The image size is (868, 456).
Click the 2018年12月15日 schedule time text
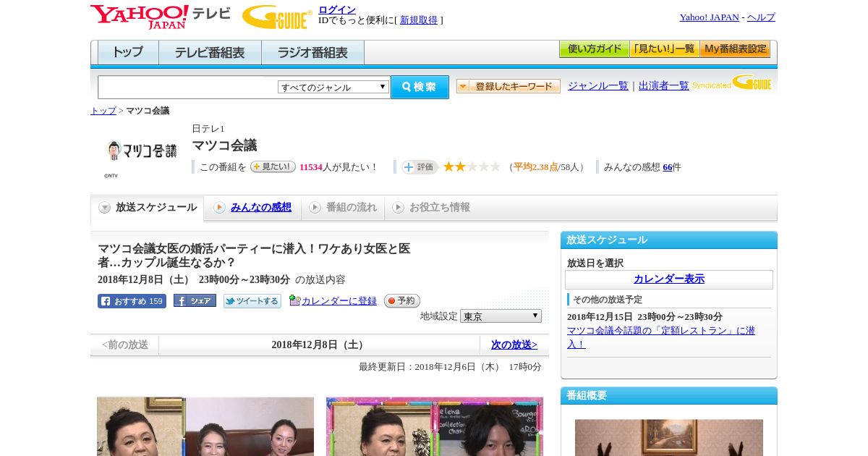pos(644,317)
